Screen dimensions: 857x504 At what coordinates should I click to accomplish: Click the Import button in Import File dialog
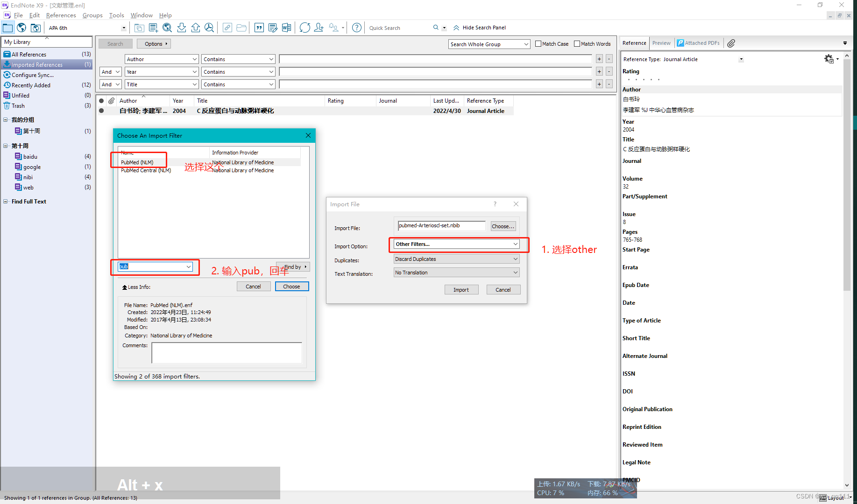(x=461, y=290)
